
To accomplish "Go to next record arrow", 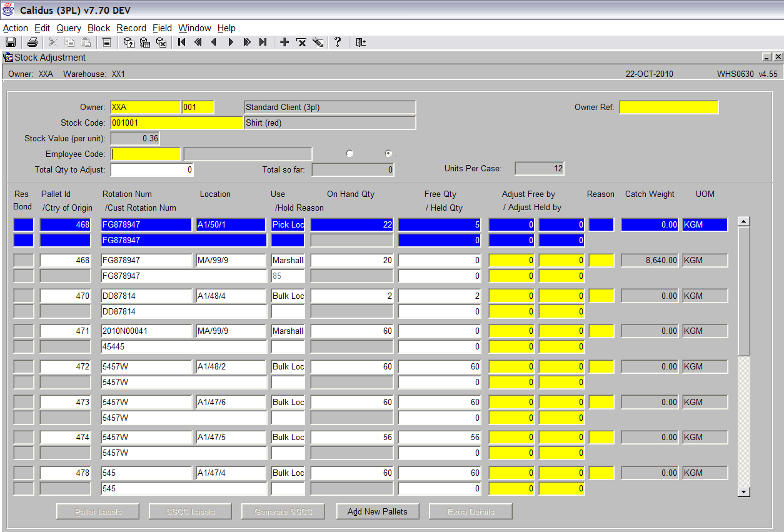I will (x=231, y=42).
